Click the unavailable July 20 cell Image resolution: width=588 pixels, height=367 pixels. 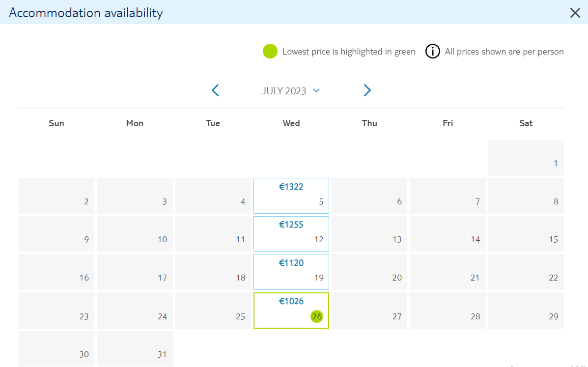[369, 272]
